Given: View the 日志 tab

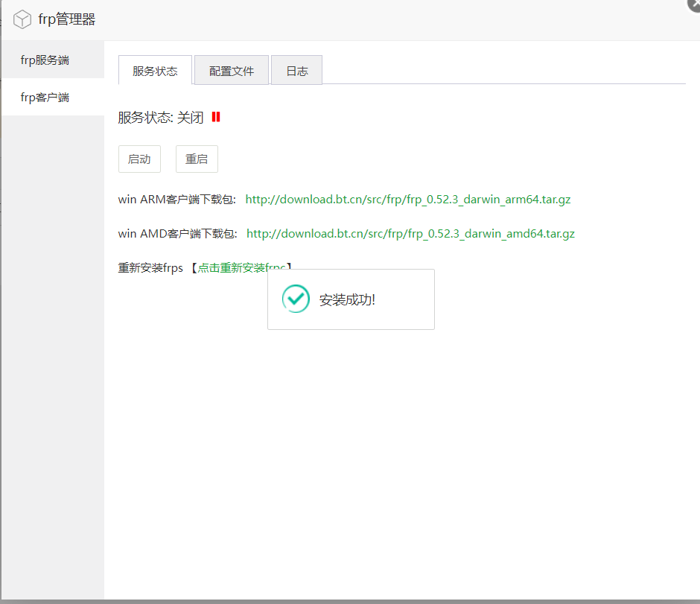Looking at the screenshot, I should click(296, 71).
